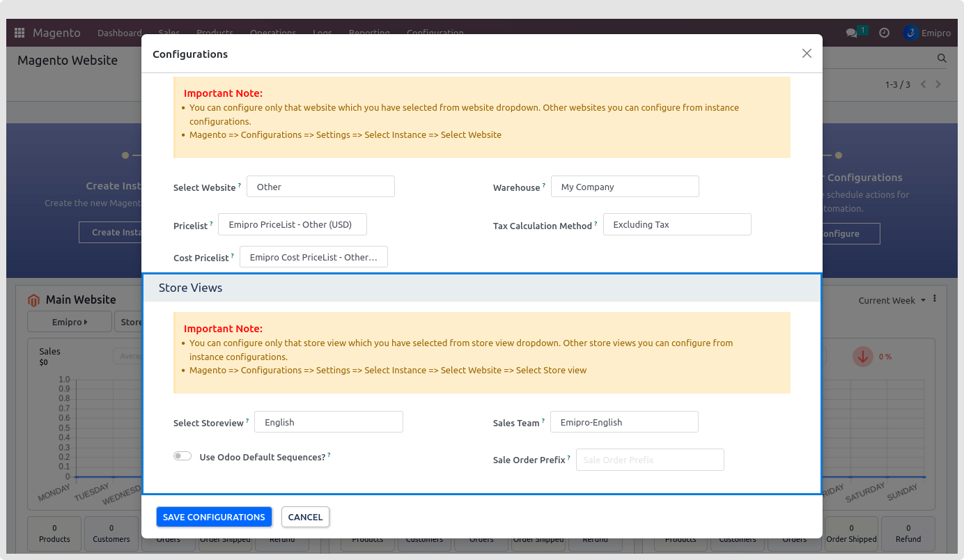Click the search magnifier icon
The width and height of the screenshot is (964, 560).
click(x=942, y=59)
